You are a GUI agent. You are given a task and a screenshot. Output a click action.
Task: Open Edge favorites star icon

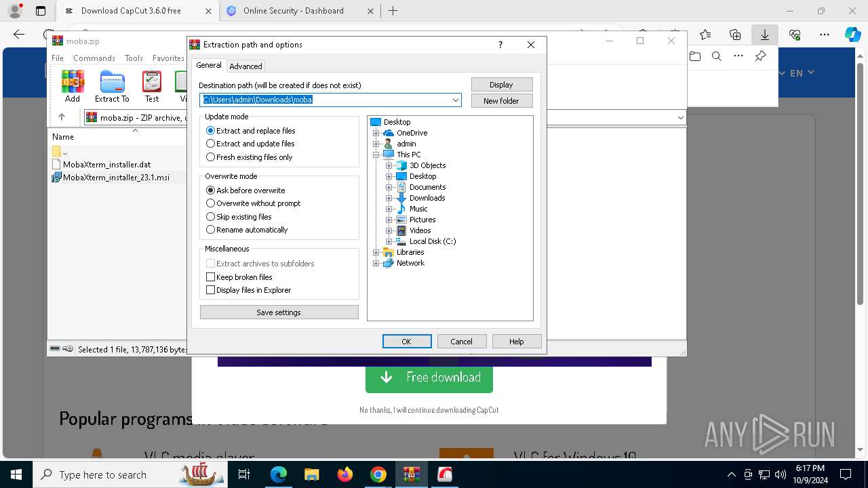coord(705,35)
